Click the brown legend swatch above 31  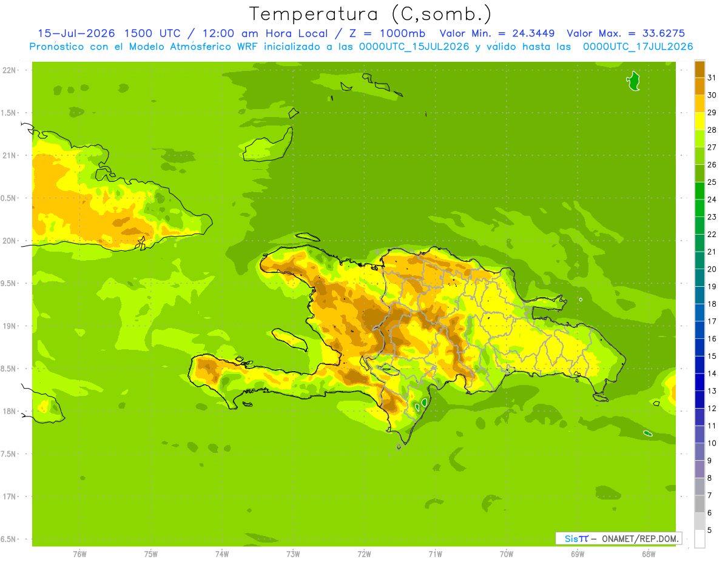pyautogui.click(x=699, y=69)
